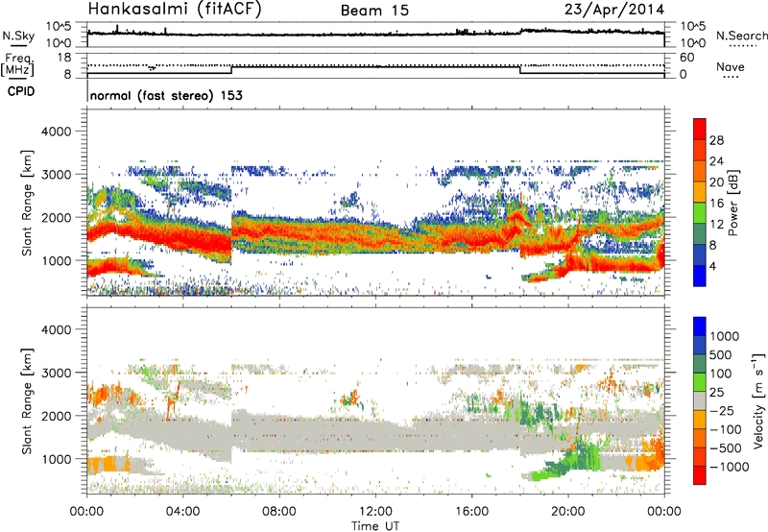Image resolution: width=768 pixels, height=532 pixels.
Task: Click 'normal (fast stereo) 153' text
Action: [166, 95]
